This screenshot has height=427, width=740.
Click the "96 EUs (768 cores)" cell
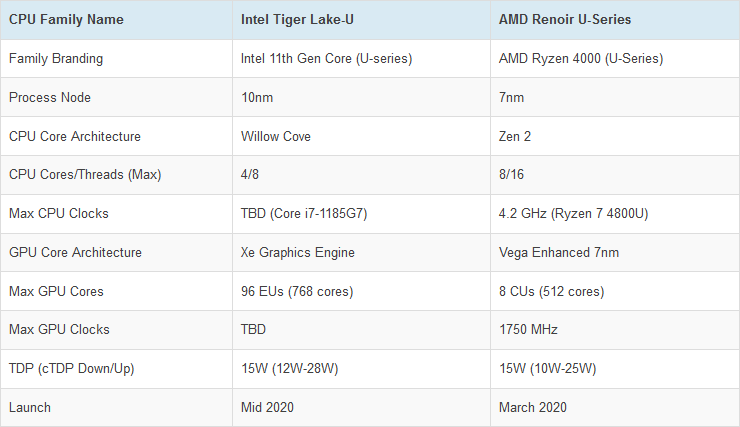tap(297, 291)
